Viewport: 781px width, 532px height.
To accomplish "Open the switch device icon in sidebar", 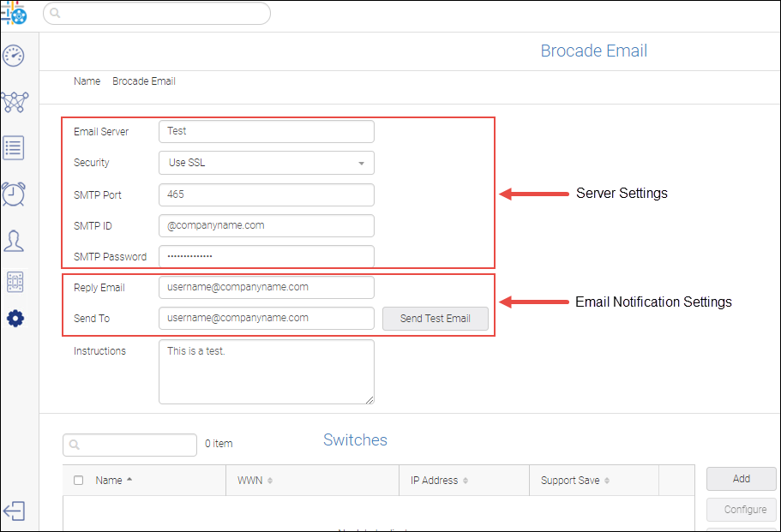I will 15,281.
